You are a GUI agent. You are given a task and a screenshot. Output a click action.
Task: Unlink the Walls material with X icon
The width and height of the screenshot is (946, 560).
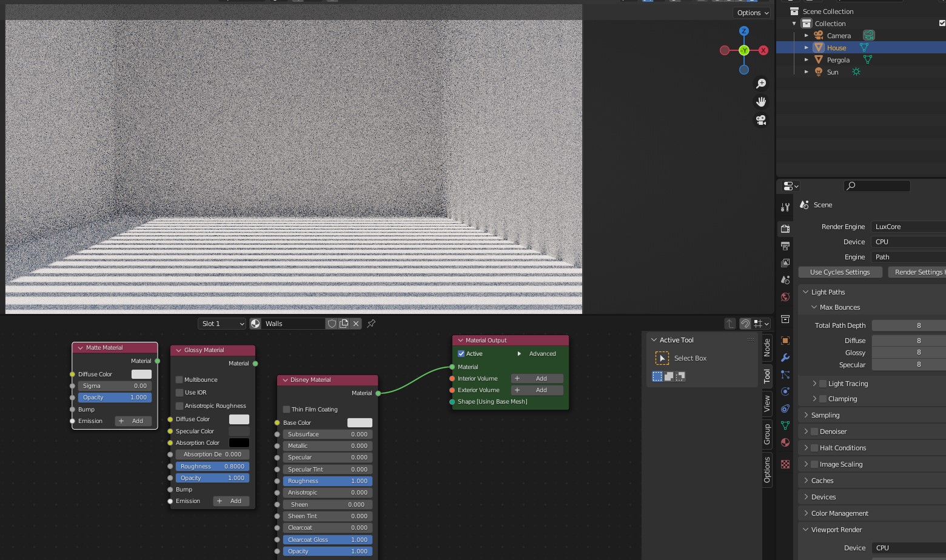pos(356,324)
